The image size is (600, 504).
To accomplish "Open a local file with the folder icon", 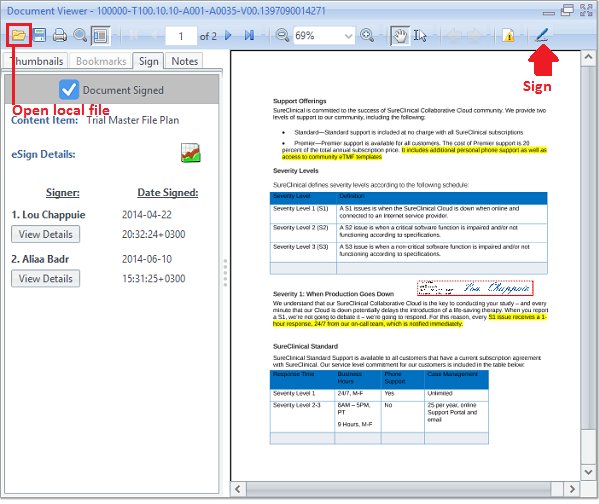I will coord(18,35).
